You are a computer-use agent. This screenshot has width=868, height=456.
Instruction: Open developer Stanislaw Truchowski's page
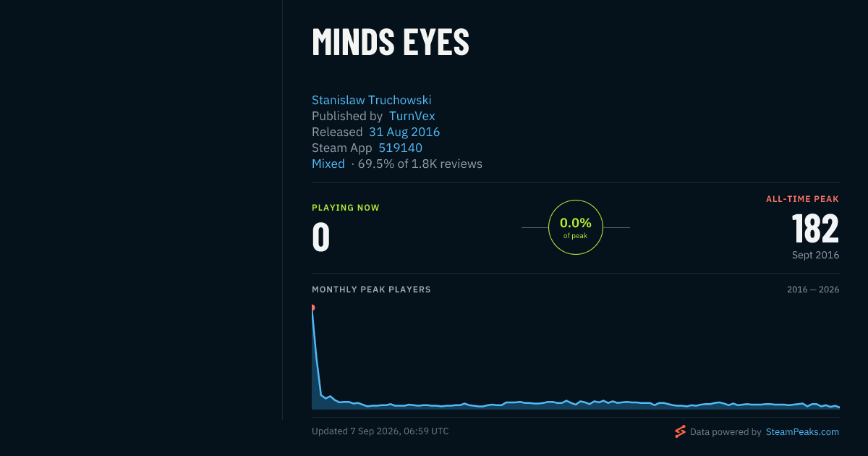click(372, 100)
